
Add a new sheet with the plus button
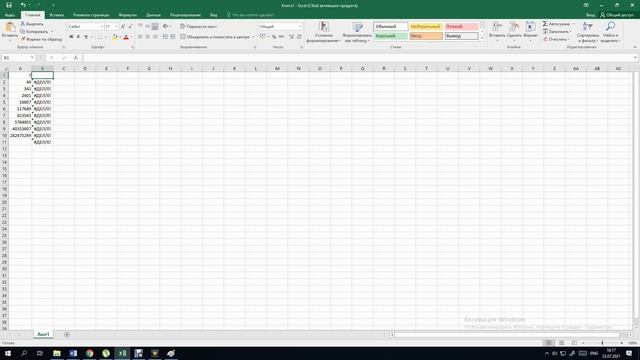pos(67,335)
